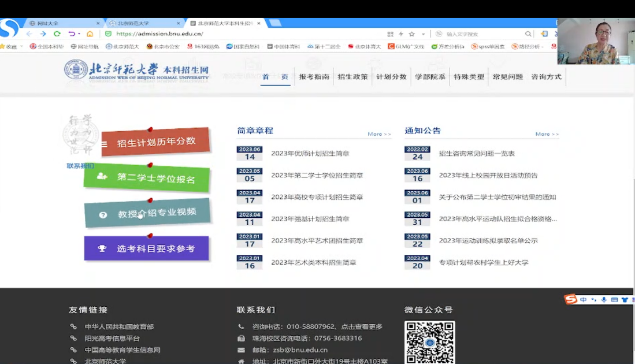Viewport: 635px width, 364px height.
Task: Click the green security shield in address bar
Action: 108,34
